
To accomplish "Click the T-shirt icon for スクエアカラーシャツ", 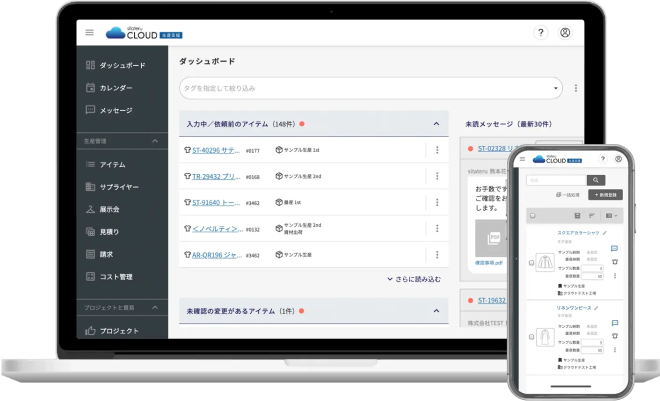I will pos(615,262).
